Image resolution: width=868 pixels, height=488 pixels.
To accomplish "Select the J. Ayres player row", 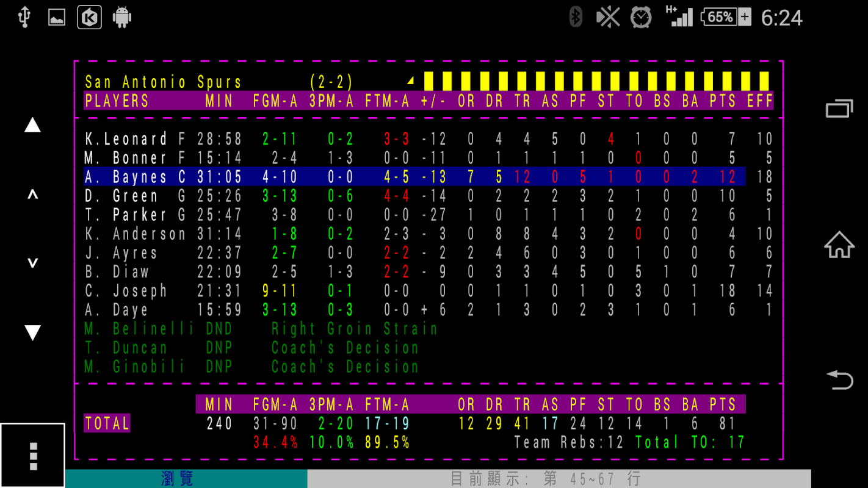I will (429, 253).
